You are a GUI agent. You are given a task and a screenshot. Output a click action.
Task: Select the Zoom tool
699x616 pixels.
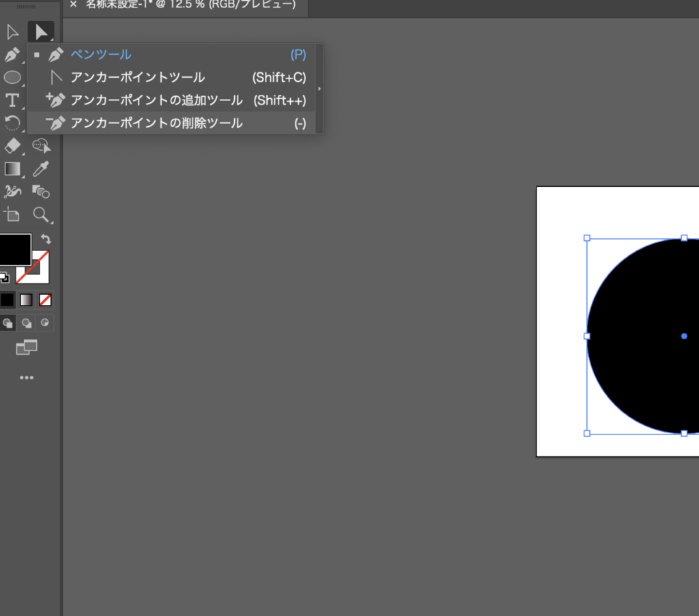pyautogui.click(x=41, y=215)
